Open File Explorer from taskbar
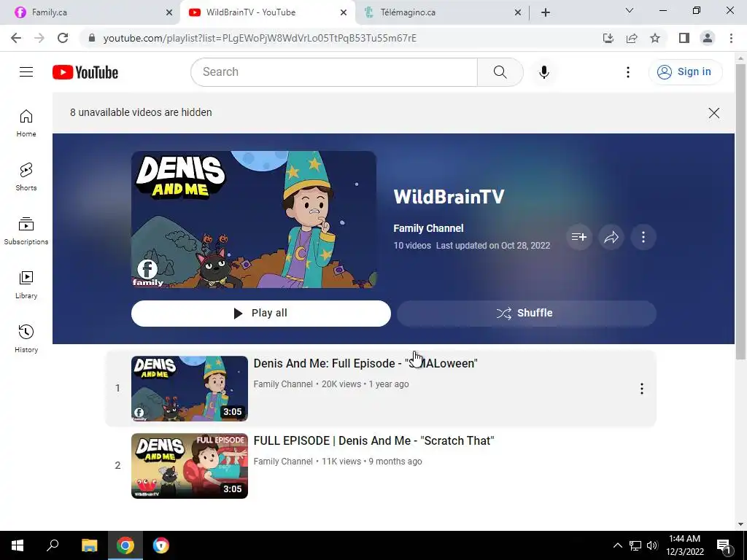The image size is (747, 560). click(89, 545)
